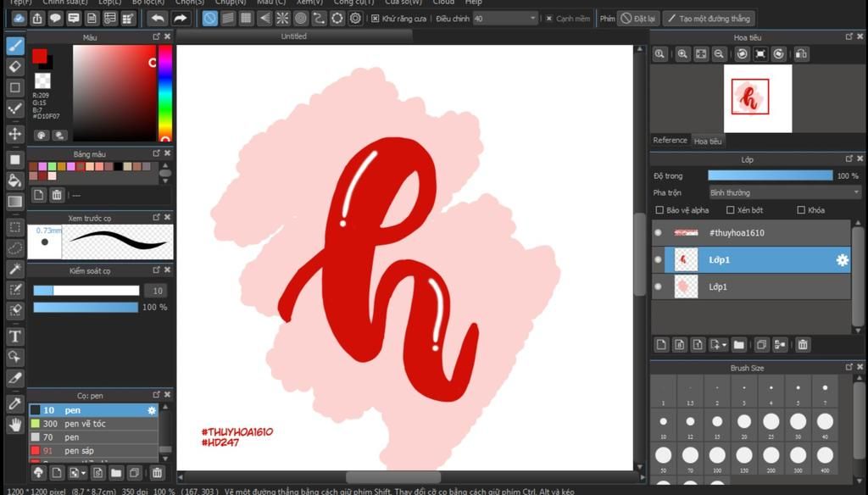
Task: Select the Text tool
Action: coord(15,336)
